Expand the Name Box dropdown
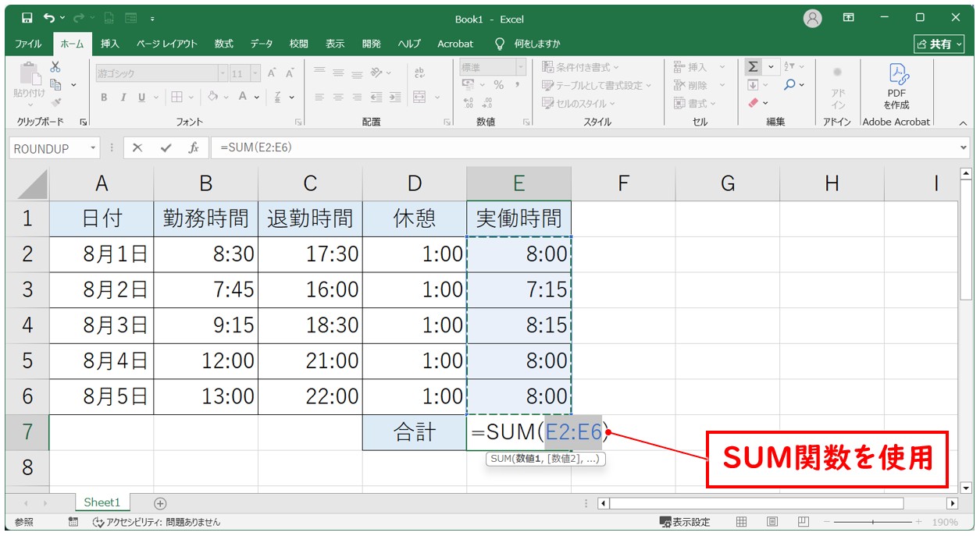The image size is (980, 536). (94, 147)
